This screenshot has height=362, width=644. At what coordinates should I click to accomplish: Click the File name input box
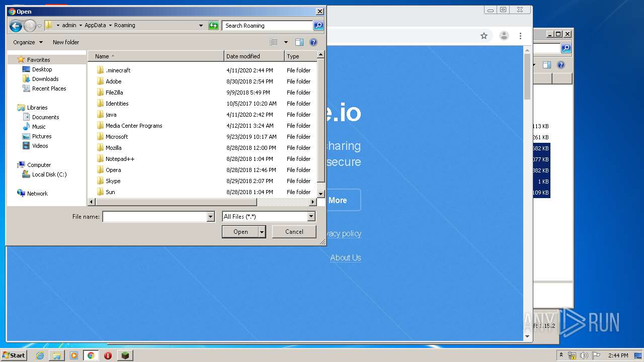(154, 217)
